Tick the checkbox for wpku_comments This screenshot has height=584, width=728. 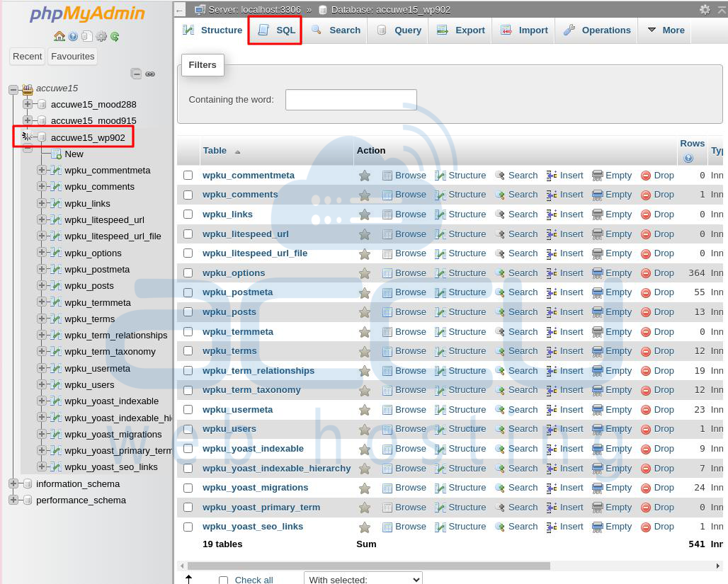(x=188, y=195)
